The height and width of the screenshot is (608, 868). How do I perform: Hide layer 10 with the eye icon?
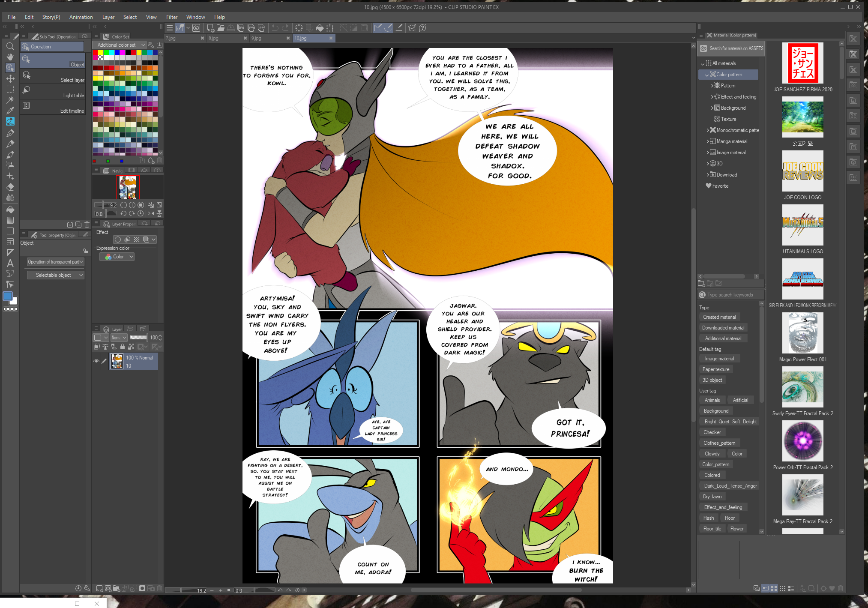tap(96, 361)
